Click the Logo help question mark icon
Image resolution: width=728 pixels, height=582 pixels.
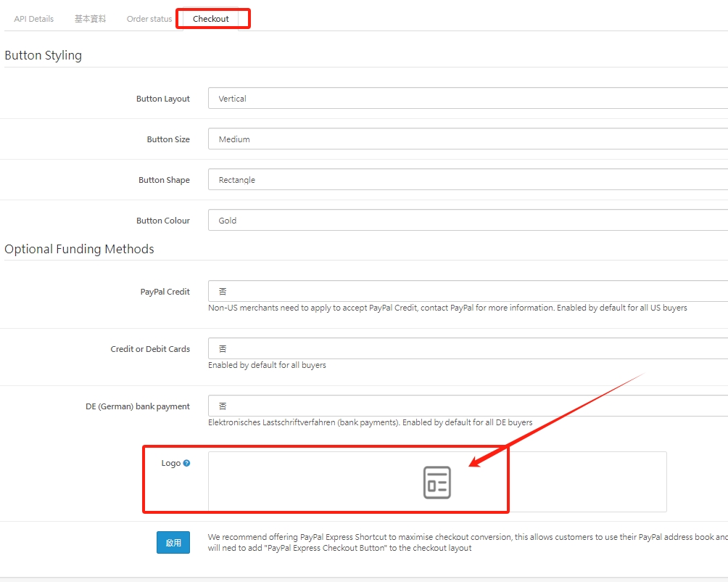[186, 463]
